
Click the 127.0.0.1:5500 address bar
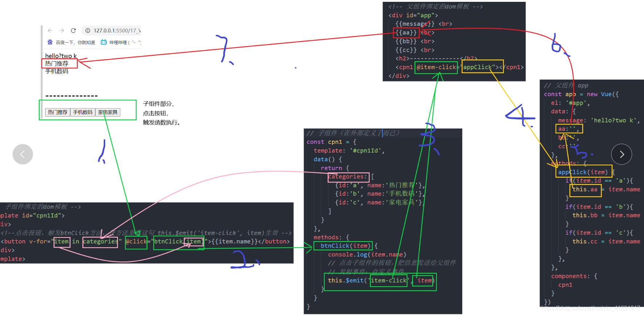(111, 31)
